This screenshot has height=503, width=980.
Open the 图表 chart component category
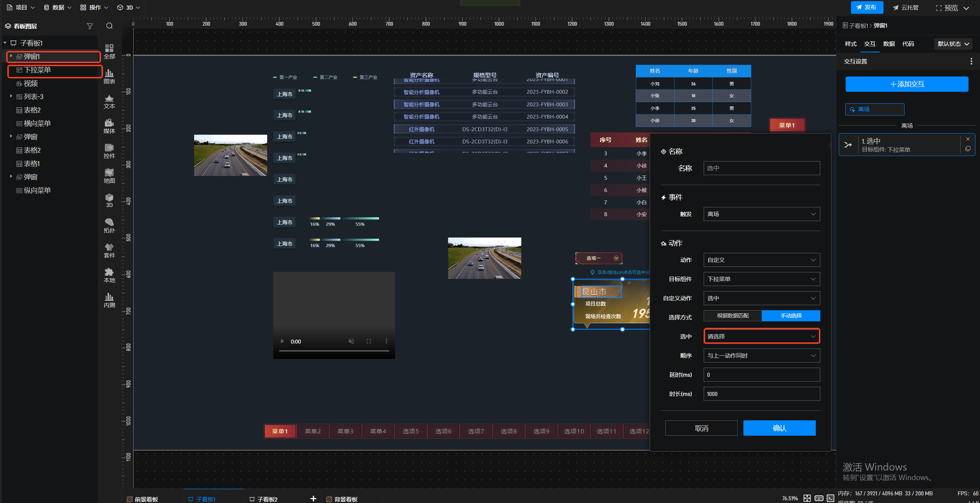(x=109, y=76)
